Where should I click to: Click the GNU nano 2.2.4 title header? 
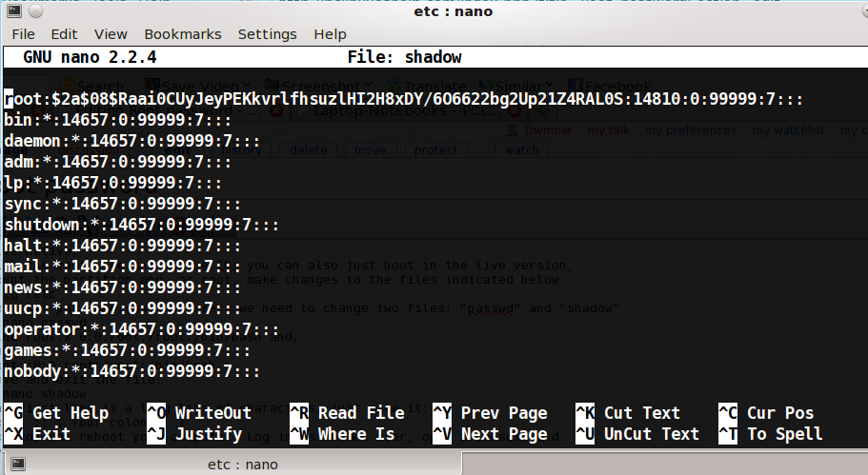click(x=90, y=57)
